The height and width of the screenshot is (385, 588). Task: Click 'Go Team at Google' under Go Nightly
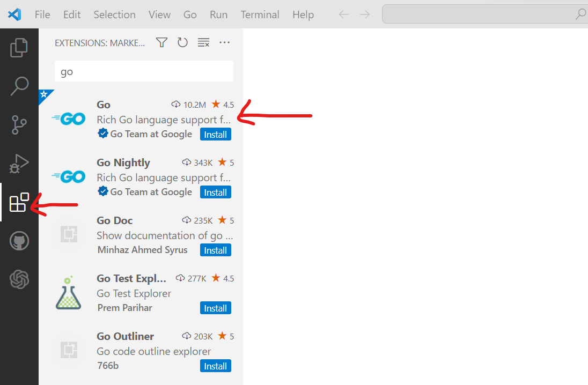point(151,192)
